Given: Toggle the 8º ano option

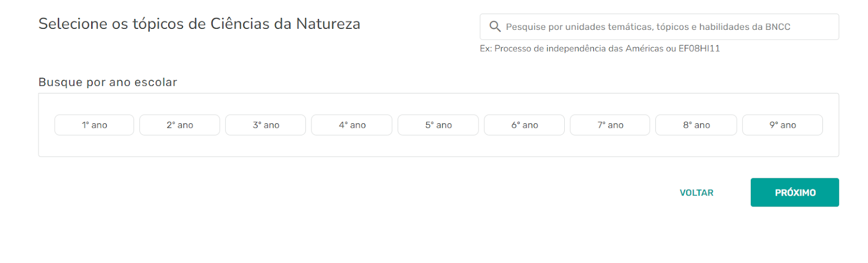Looking at the screenshot, I should tap(697, 125).
